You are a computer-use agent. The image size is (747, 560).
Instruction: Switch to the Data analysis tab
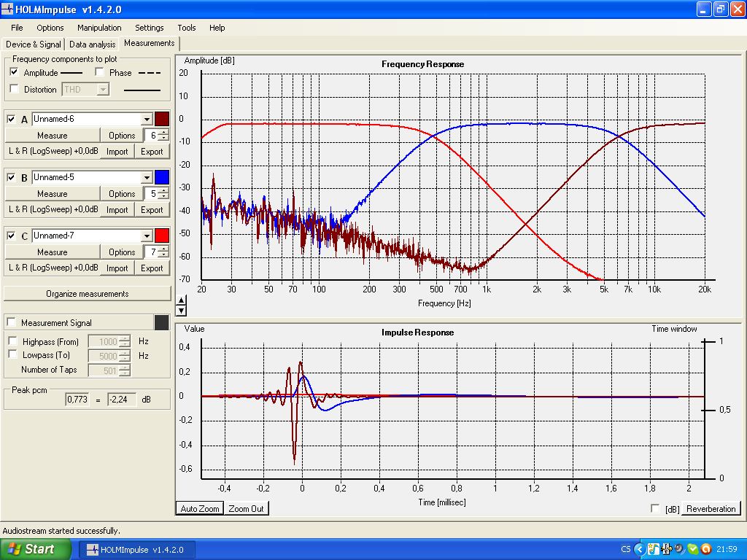pos(93,44)
